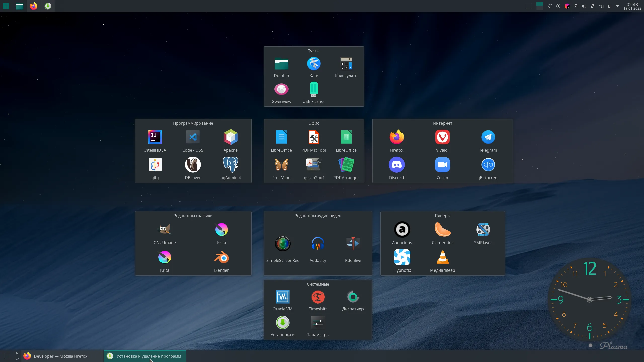Open the Manjaro application menu
This screenshot has width=644, height=362.
(x=6, y=6)
